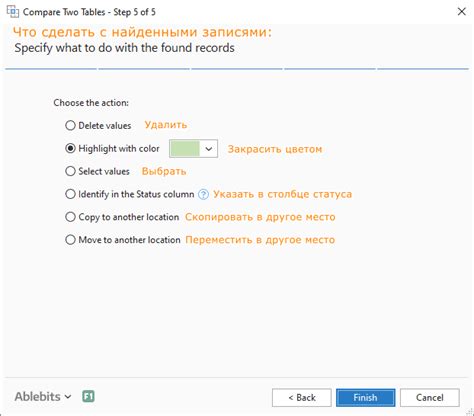This screenshot has width=474, height=416.
Task: Select the Highlight with color option
Action: (x=70, y=148)
